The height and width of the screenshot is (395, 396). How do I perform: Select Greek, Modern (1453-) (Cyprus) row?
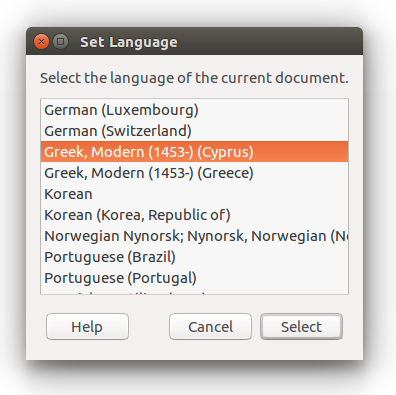click(194, 152)
